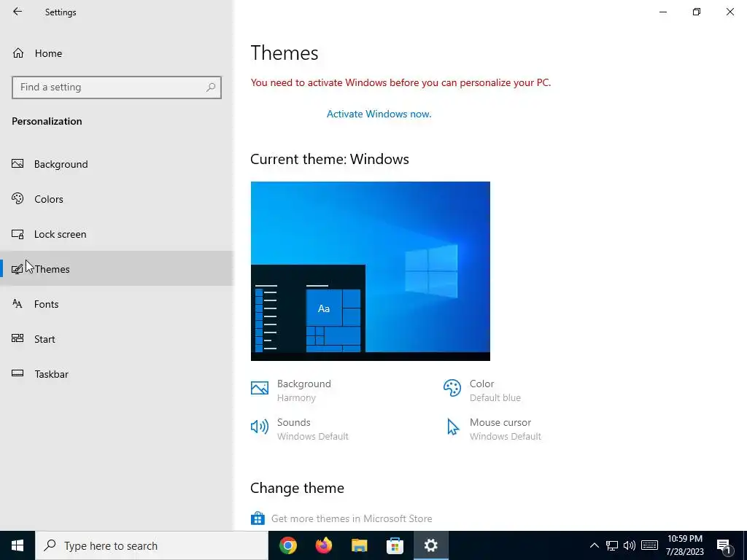Click the Activate Windows now link
This screenshot has width=747, height=560.
click(x=379, y=114)
